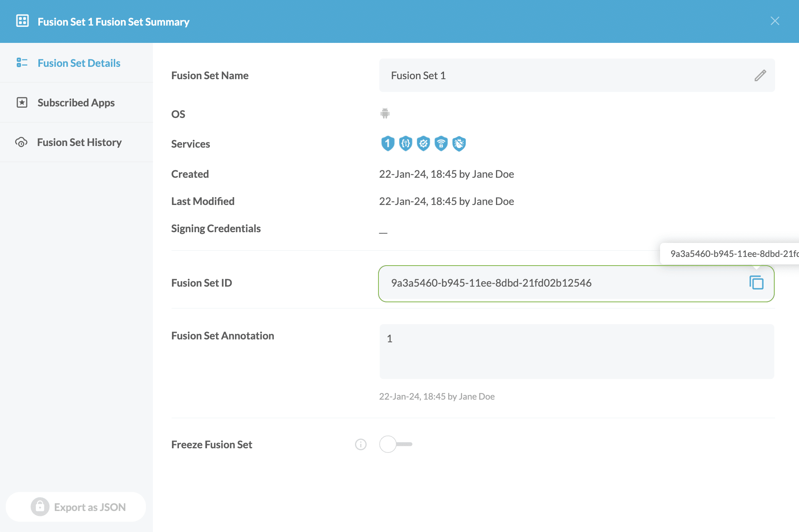Open the Fusion Set Details tab
The height and width of the screenshot is (532, 799).
(79, 63)
